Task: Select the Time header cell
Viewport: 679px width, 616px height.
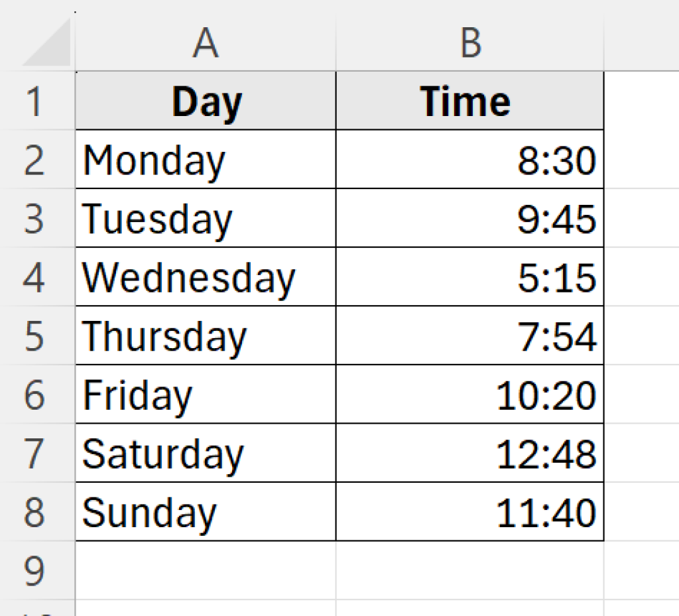Action: (471, 99)
